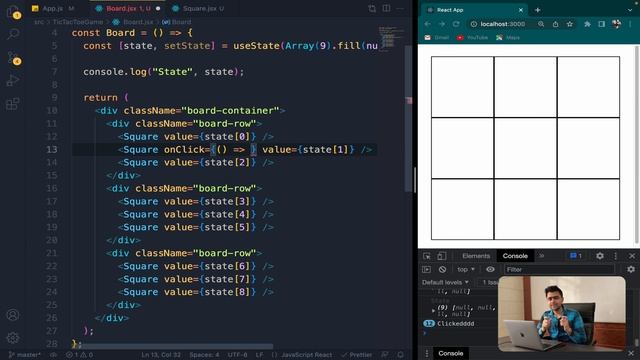This screenshot has height=360, width=640.
Task: Open Chrome extensions puzzle icon
Action: 587,24
